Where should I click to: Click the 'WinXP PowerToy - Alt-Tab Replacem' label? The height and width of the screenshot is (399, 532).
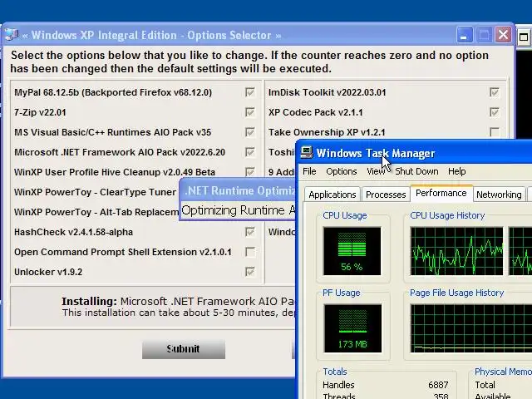tap(96, 212)
